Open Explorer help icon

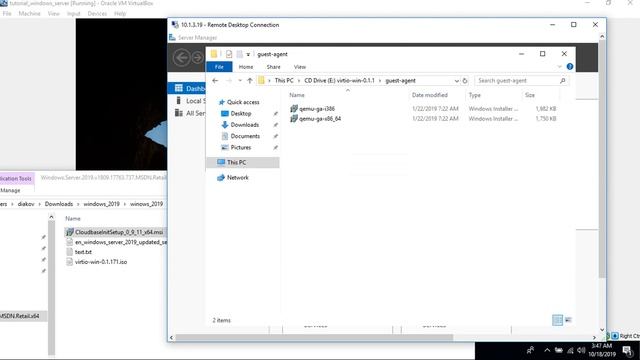click(x=570, y=67)
